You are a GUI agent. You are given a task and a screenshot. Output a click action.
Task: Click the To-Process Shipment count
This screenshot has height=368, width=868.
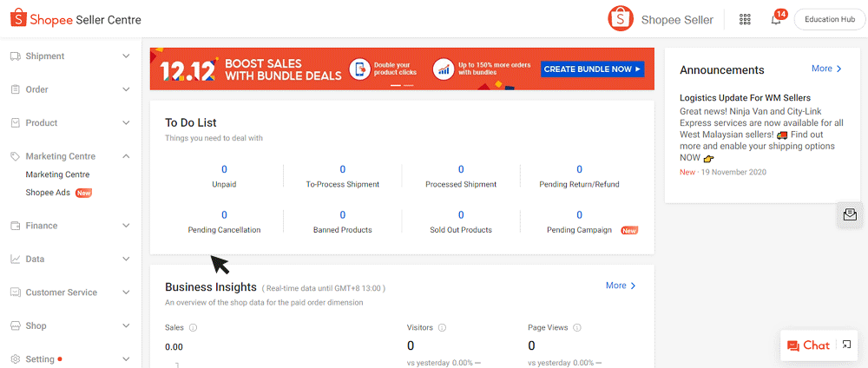tap(342, 170)
